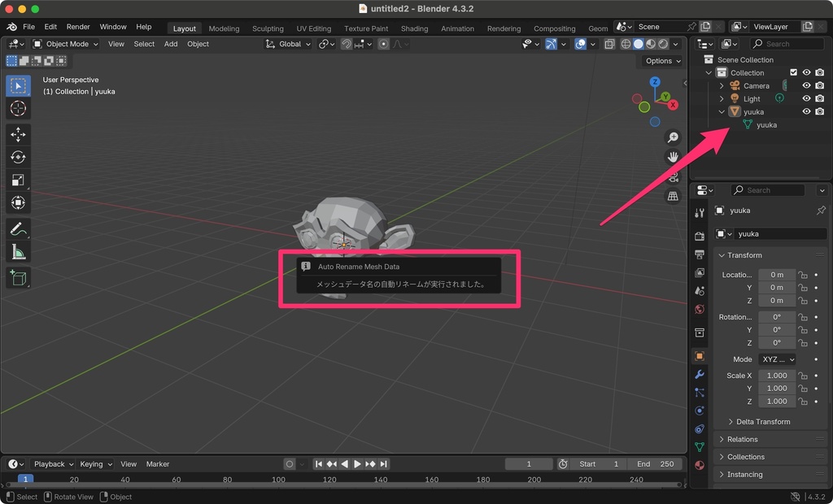Screen dimensions: 833x504
Task: Switch to the Shading workspace tab
Action: coord(414,28)
